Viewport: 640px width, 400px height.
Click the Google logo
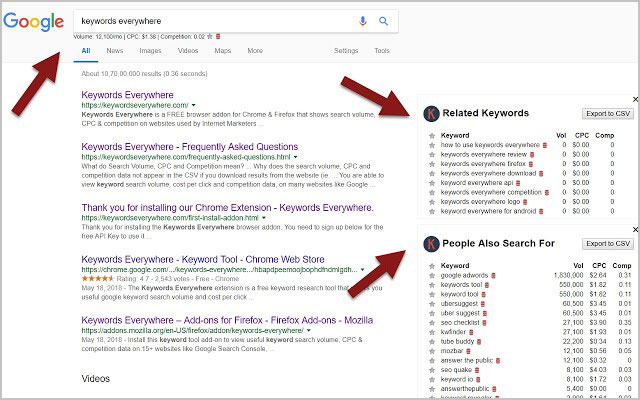coord(33,22)
